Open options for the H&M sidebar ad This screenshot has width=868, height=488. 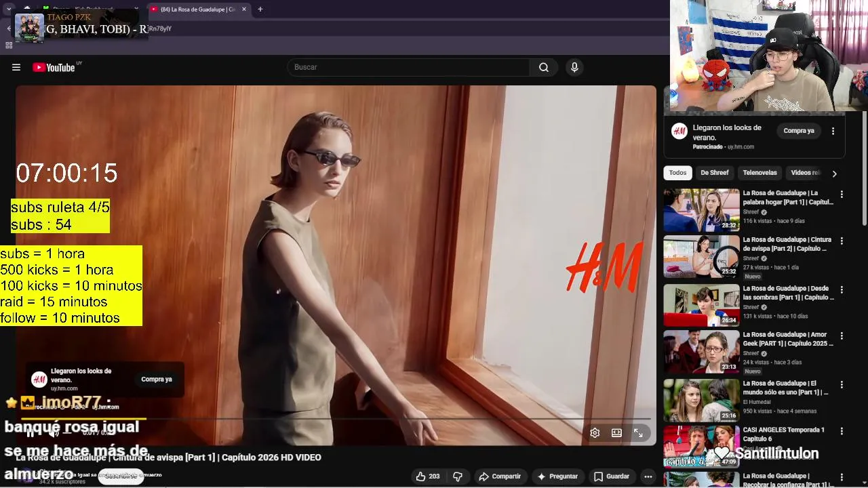click(833, 131)
